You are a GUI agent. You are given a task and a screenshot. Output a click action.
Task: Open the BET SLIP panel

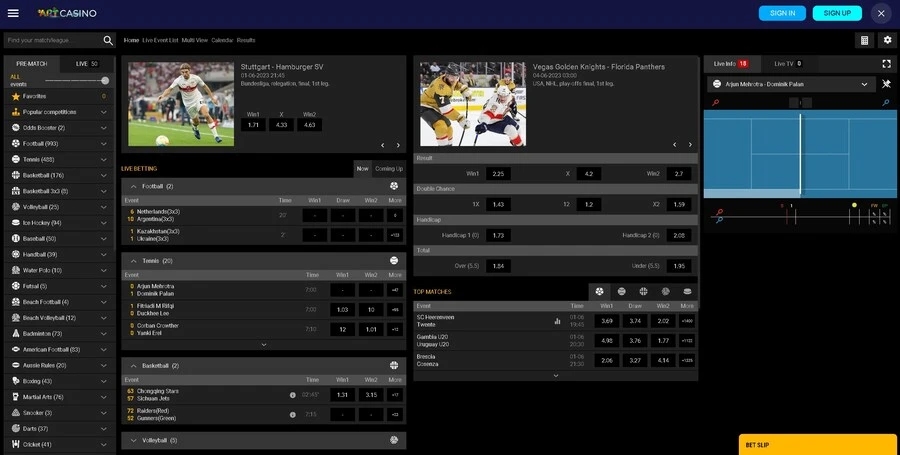[x=817, y=445]
